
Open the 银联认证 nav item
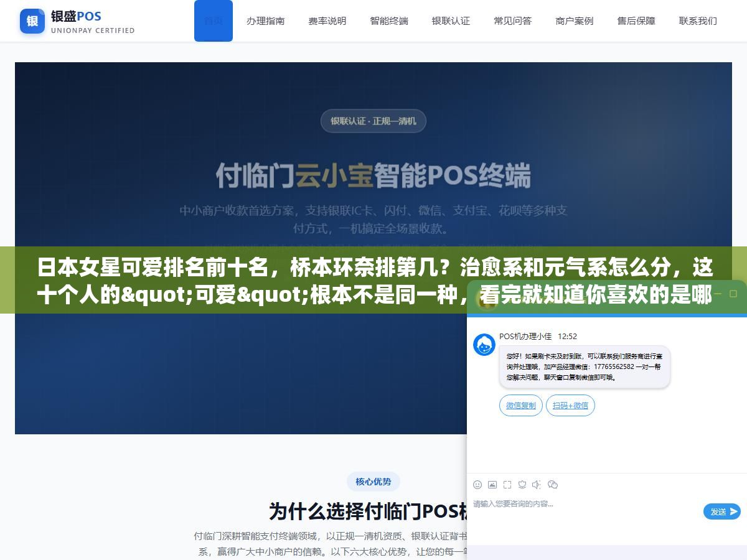(x=451, y=21)
